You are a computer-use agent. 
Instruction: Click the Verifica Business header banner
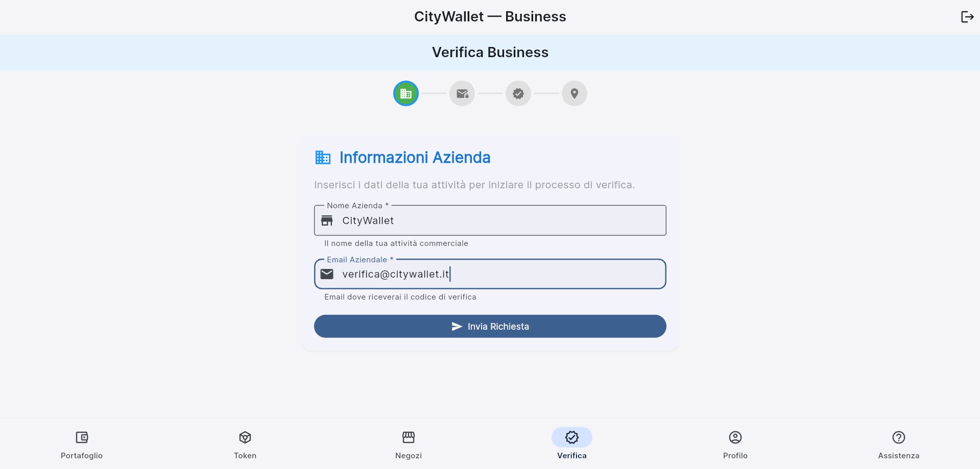coord(490,52)
